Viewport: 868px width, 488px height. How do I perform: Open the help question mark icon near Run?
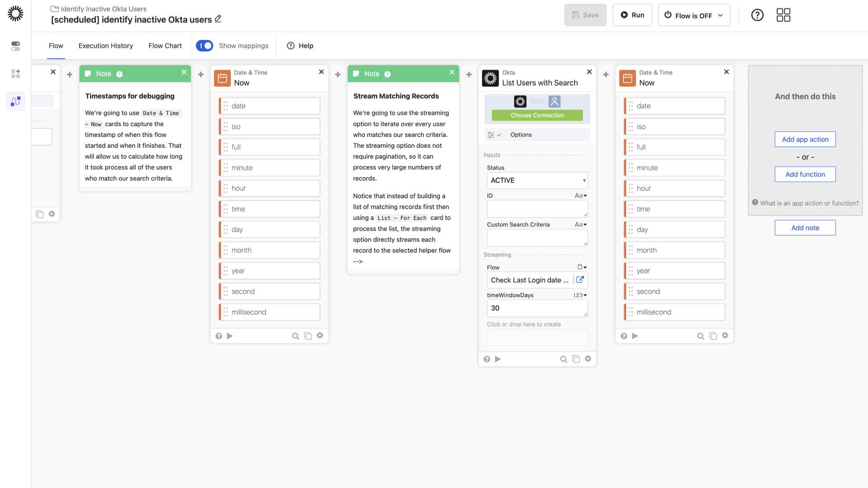[757, 15]
